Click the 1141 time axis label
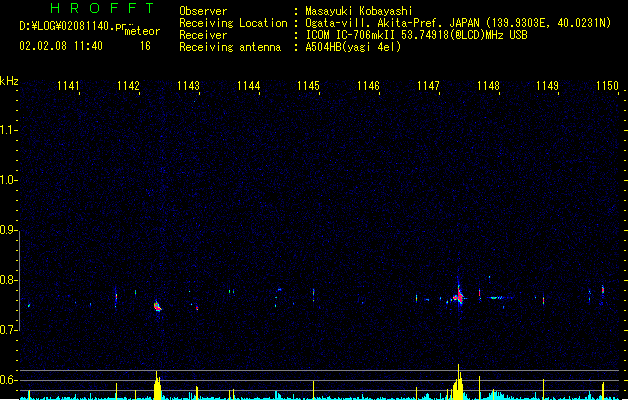629x400 pixels. point(69,86)
